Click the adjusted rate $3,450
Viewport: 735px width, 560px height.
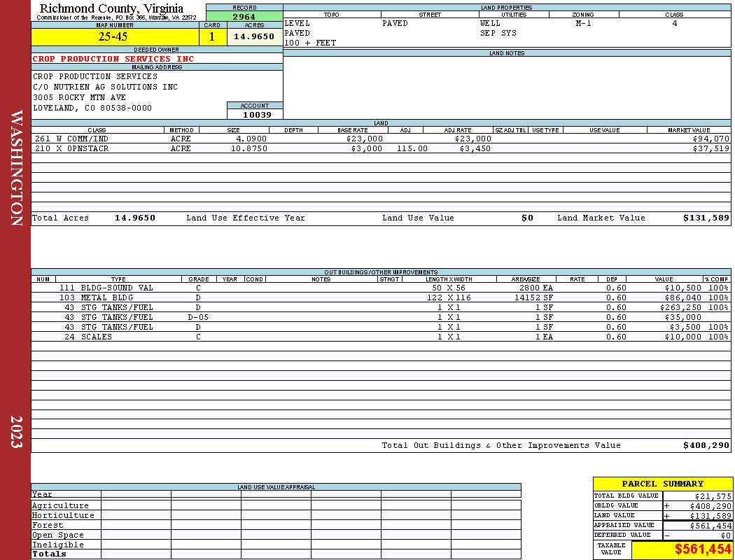pos(475,148)
